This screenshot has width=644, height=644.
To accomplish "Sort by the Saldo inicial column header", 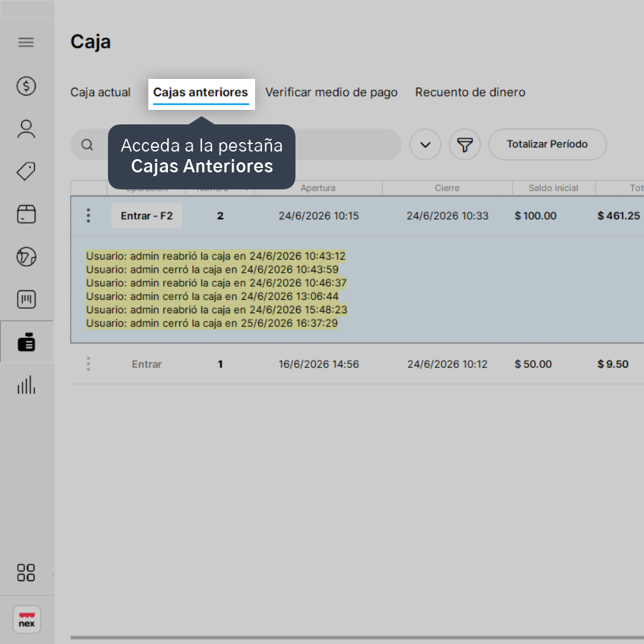I will click(x=553, y=188).
